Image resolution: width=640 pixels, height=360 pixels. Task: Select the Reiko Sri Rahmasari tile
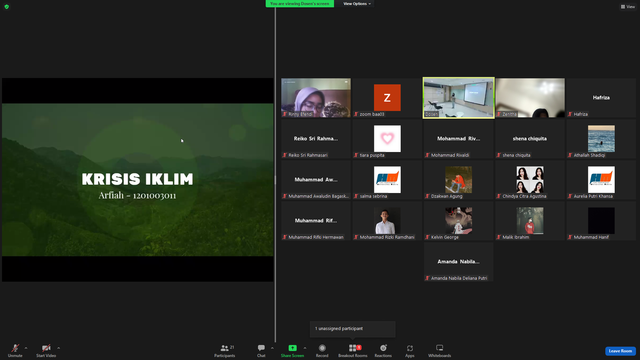316,139
